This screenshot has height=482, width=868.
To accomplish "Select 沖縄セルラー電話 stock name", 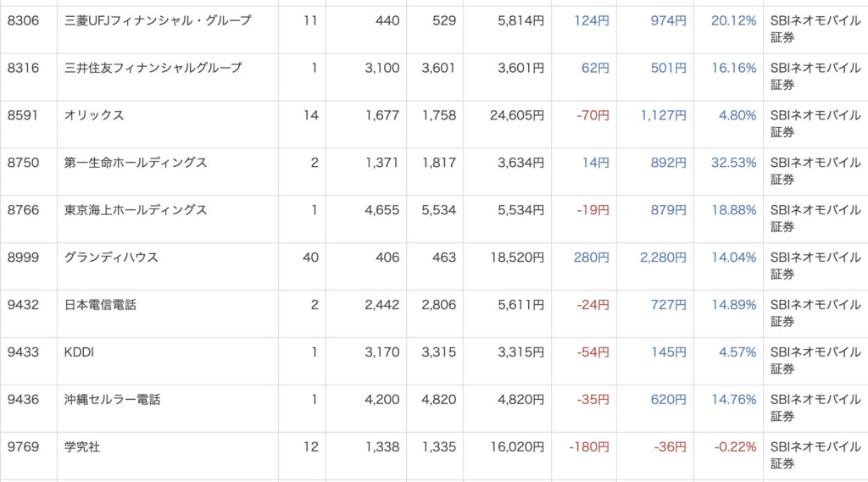I will coord(113,400).
